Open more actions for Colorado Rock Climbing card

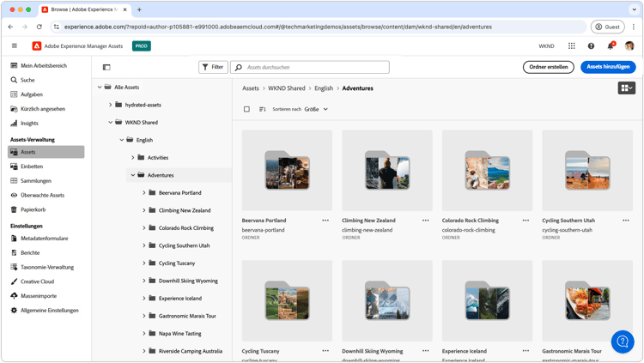[x=526, y=221]
